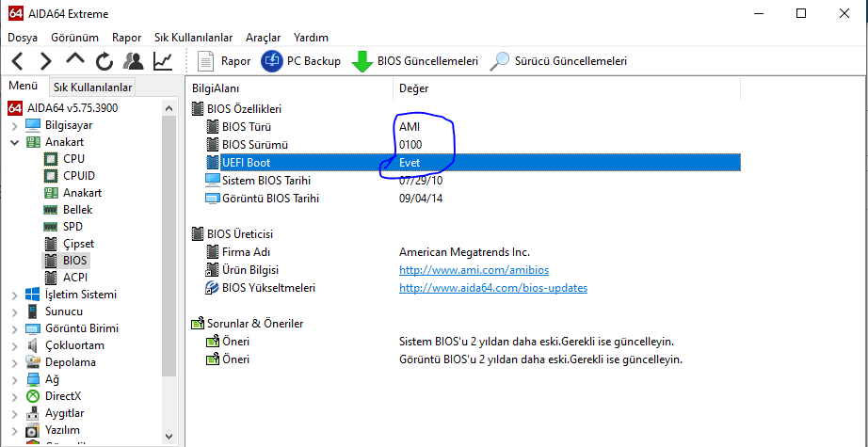Expand the Depolama node
This screenshot has height=447, width=868.
(x=14, y=363)
